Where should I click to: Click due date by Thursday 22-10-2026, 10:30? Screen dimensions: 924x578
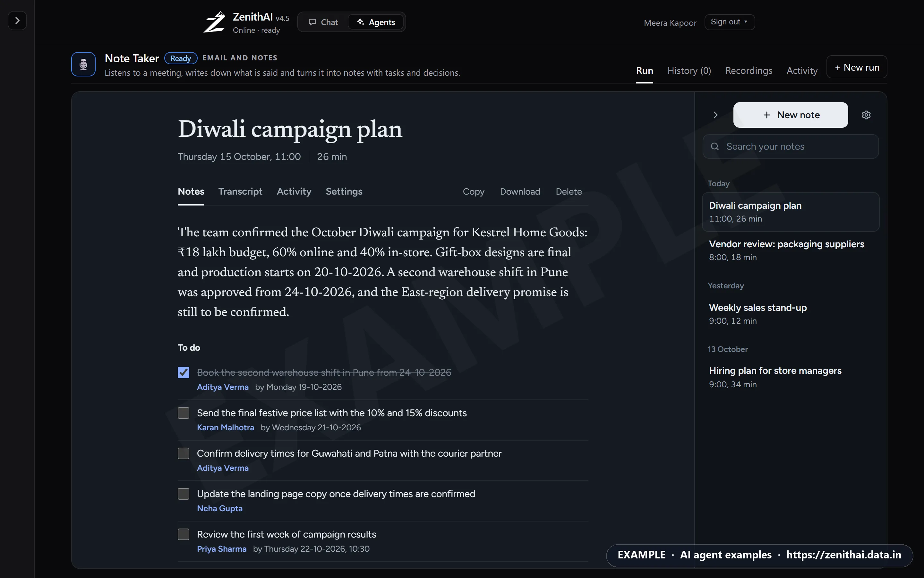pos(311,549)
